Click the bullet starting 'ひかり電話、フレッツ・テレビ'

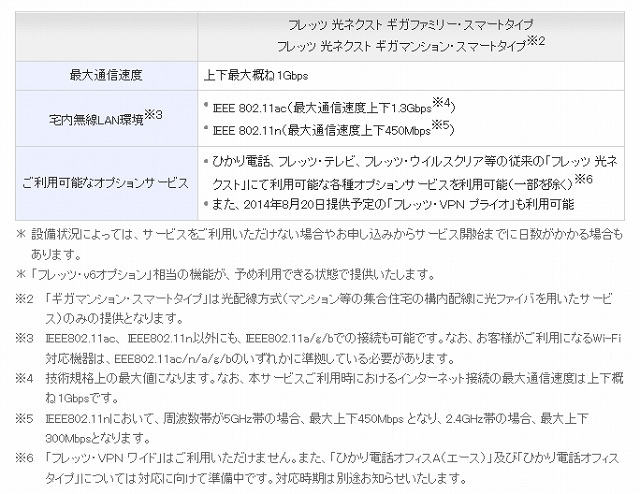[411, 173]
